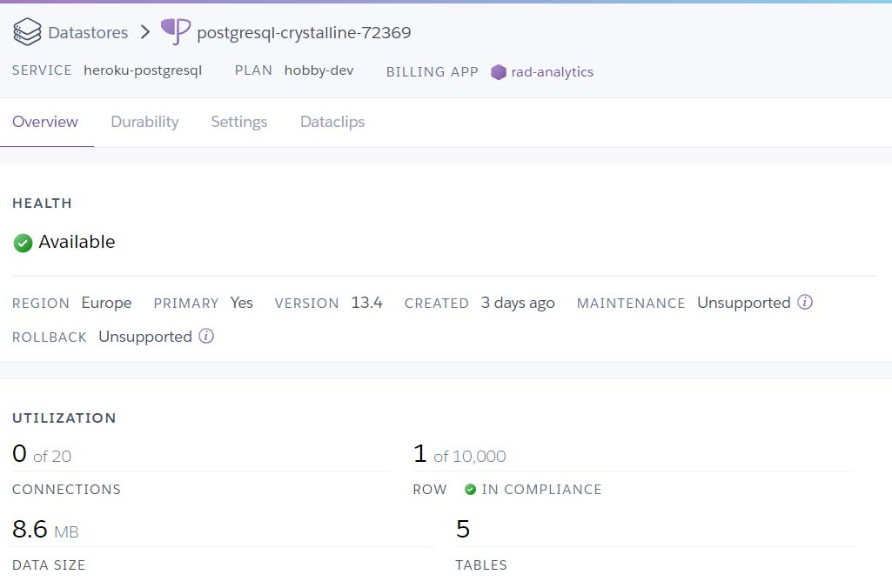Select the tables count value 5
This screenshot has width=892, height=588.
tap(463, 530)
